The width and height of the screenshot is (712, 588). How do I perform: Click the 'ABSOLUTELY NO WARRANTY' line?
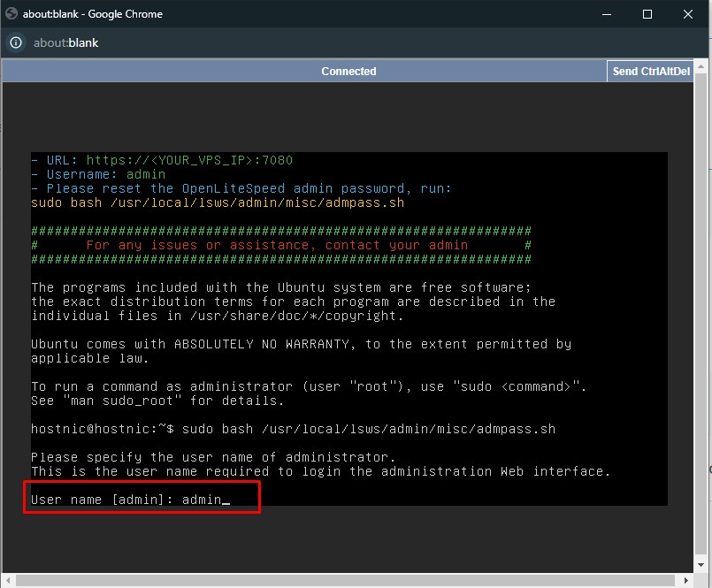(x=301, y=344)
